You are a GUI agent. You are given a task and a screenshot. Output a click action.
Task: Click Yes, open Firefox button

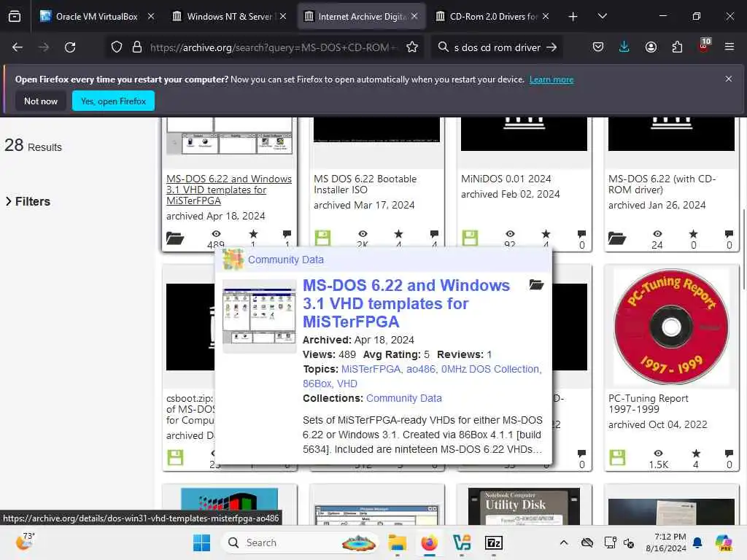(113, 101)
